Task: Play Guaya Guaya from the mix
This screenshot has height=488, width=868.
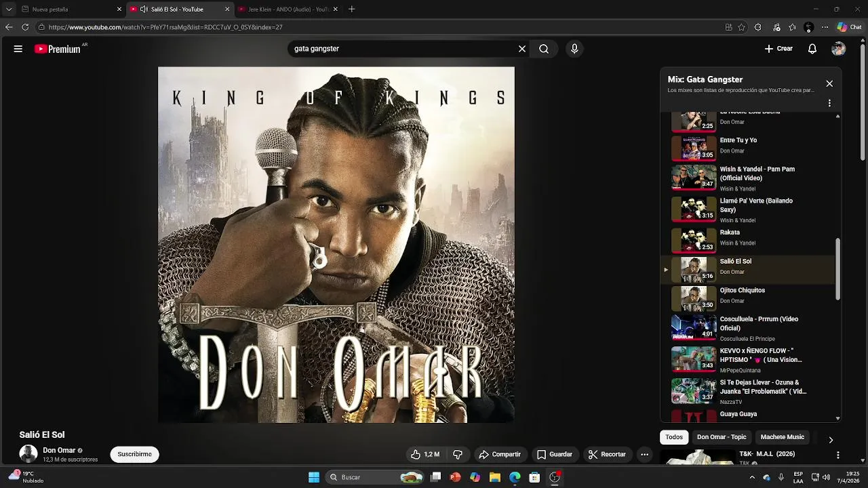Action: (748, 416)
